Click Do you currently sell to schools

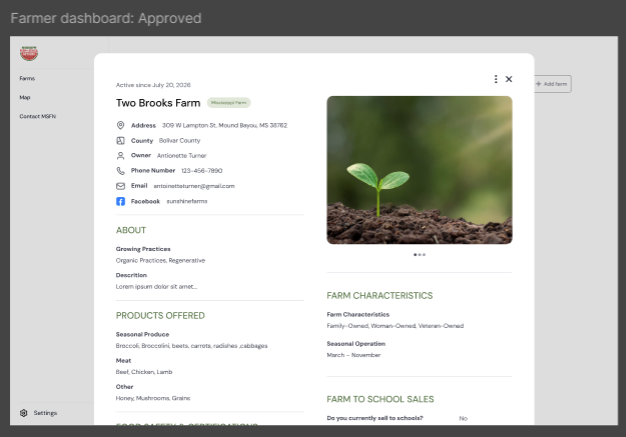pos(375,418)
